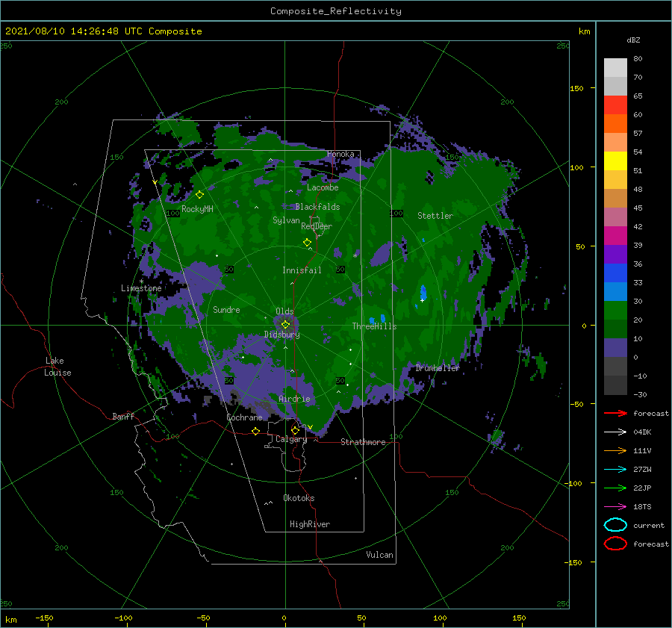The height and width of the screenshot is (628, 672).
Task: Click the green 22JP arrow icon
Action: coord(615,488)
